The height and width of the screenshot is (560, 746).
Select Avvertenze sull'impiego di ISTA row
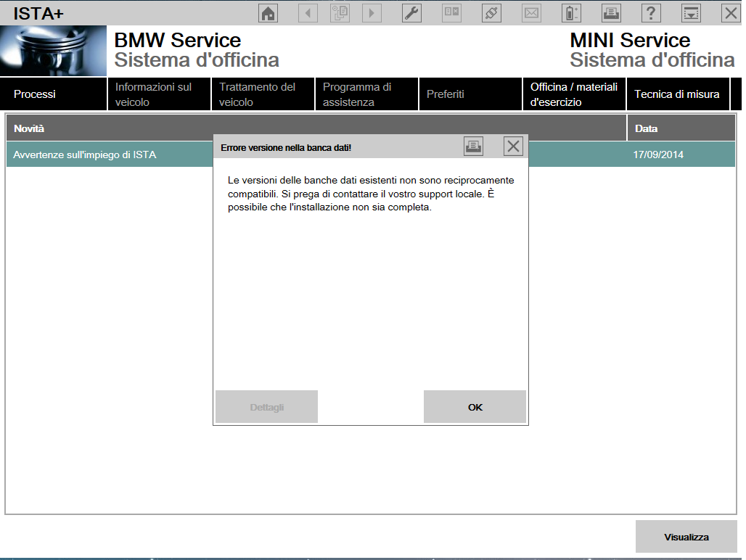coord(371,155)
